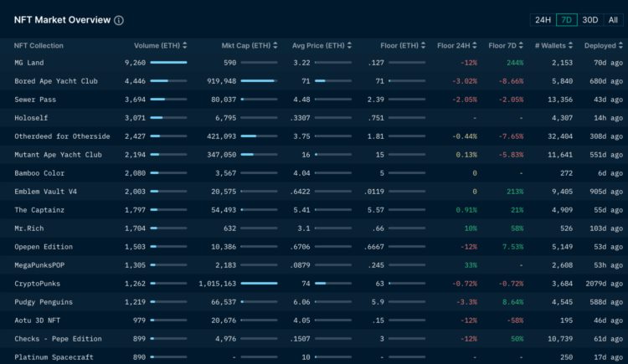Switch to the 24H time range
This screenshot has width=628, height=364.
click(543, 19)
